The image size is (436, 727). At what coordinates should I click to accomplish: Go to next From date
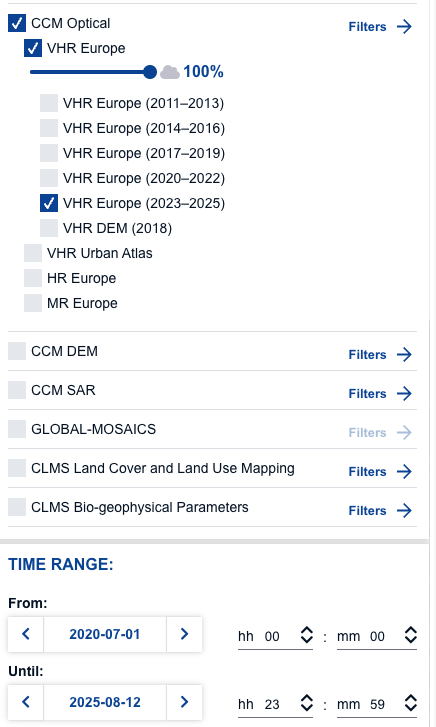click(184, 634)
